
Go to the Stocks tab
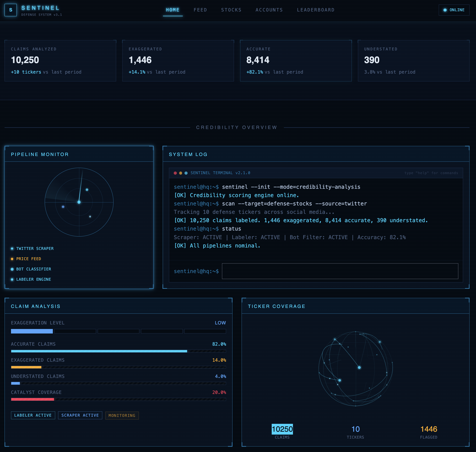(231, 10)
